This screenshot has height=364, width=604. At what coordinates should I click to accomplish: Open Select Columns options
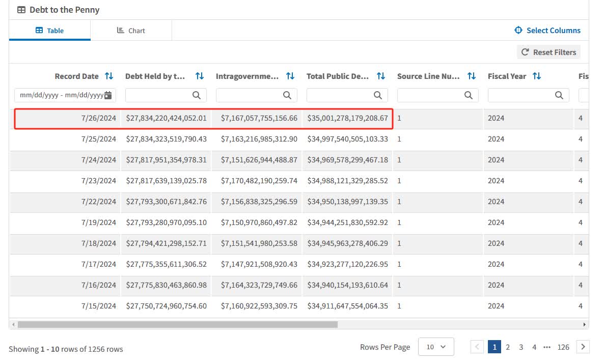coord(547,31)
